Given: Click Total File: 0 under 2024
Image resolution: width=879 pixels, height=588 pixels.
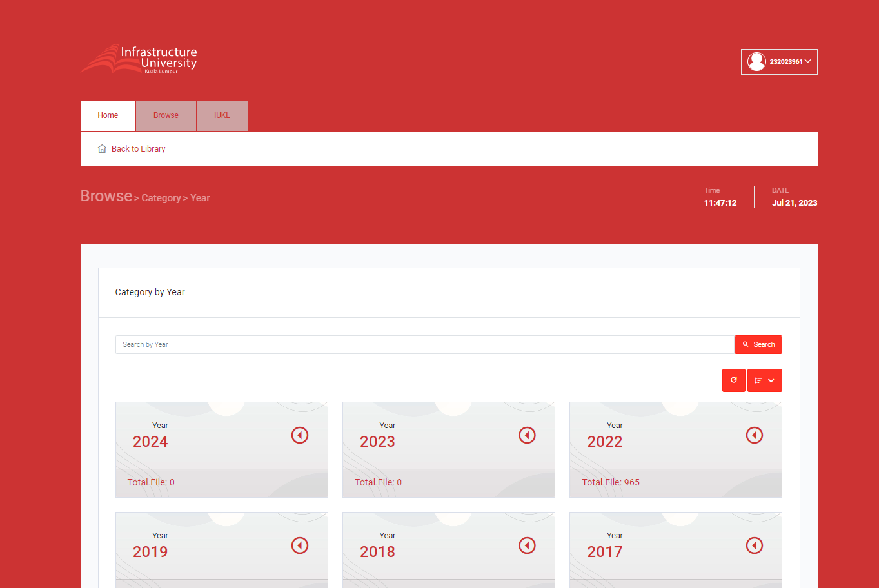Looking at the screenshot, I should [151, 482].
